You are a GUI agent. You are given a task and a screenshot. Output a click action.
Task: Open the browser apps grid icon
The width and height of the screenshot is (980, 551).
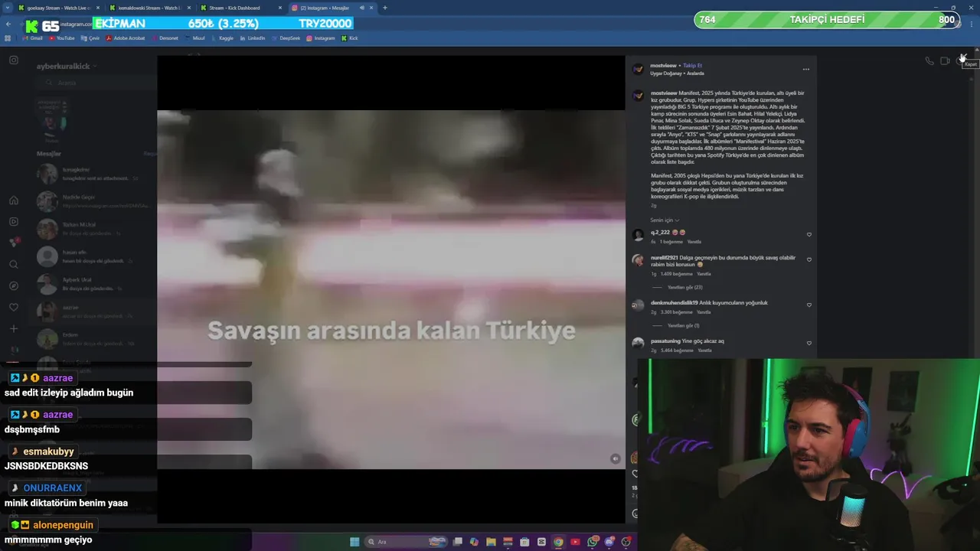(x=8, y=38)
